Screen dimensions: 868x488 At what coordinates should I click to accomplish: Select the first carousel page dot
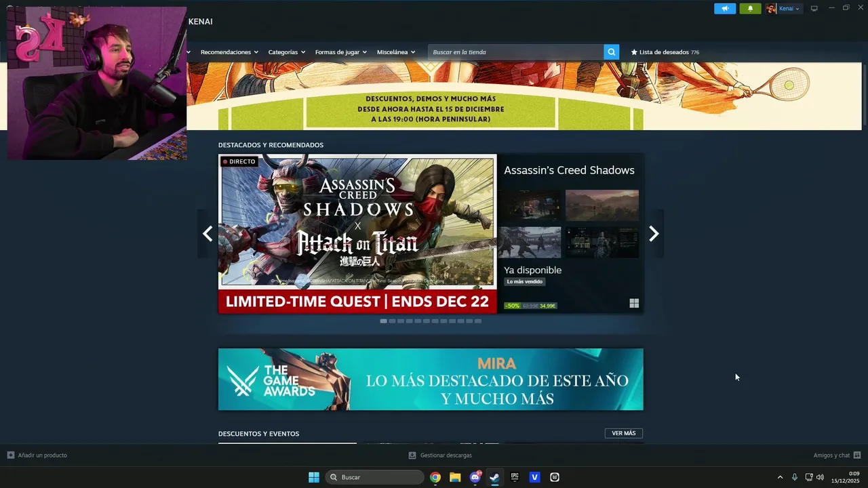click(384, 321)
